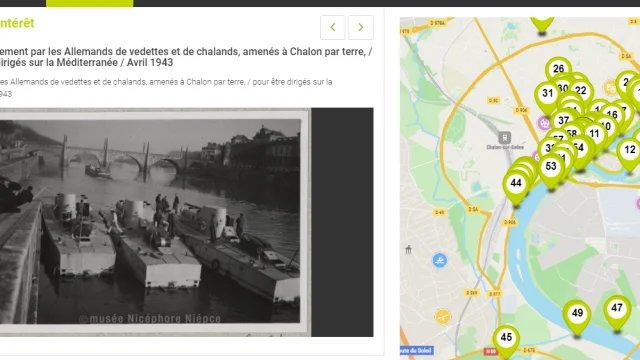Select map marker number 26
Image resolution: width=640 pixels, height=360 pixels.
(x=558, y=69)
